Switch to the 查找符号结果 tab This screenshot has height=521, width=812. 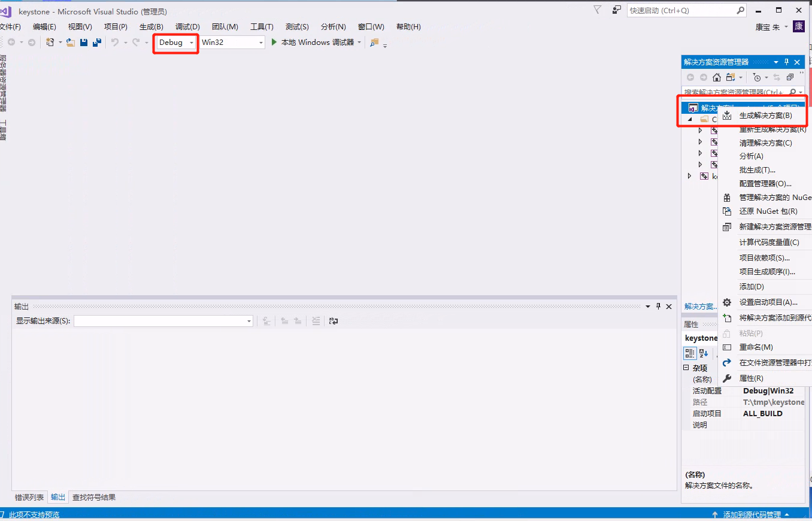coord(94,498)
